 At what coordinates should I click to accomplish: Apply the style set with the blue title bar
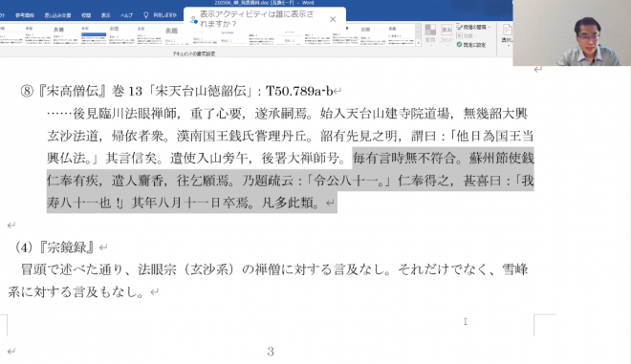(x=94, y=35)
